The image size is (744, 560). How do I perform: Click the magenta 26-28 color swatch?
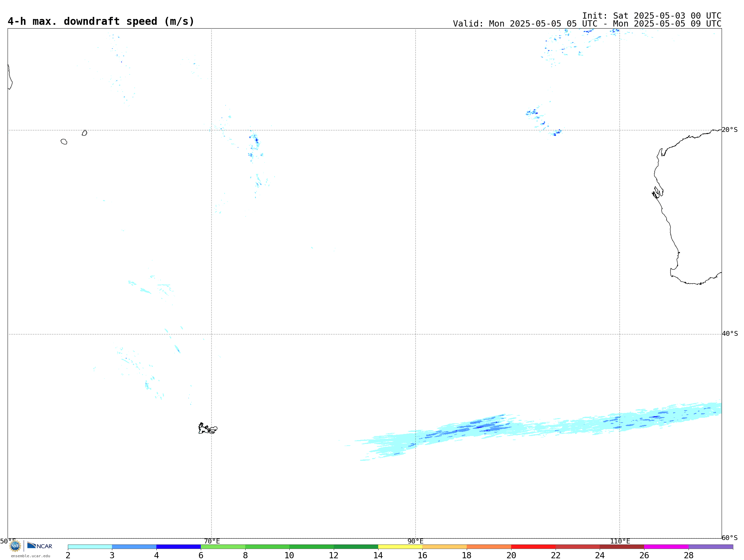coord(666,547)
